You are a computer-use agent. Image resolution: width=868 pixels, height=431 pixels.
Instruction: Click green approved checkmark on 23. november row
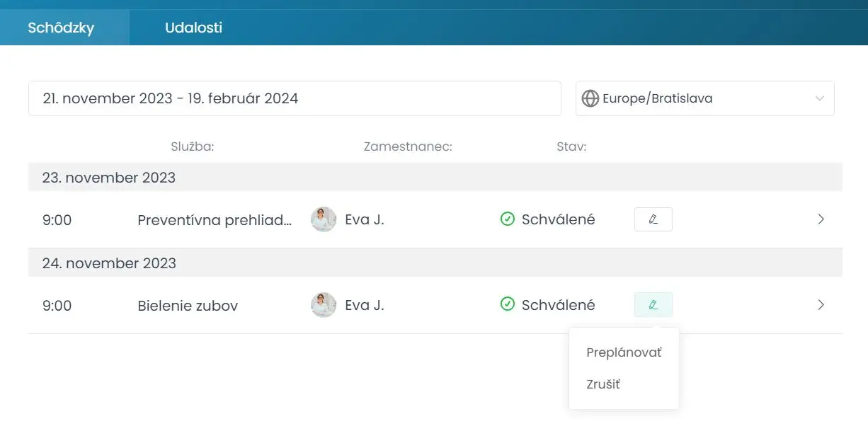507,219
